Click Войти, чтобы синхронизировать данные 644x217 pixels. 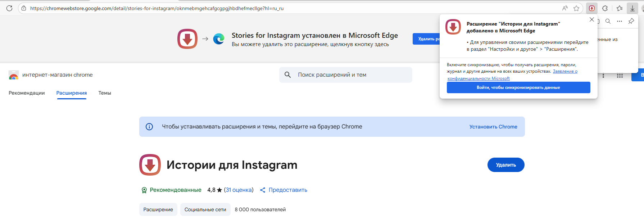click(518, 87)
